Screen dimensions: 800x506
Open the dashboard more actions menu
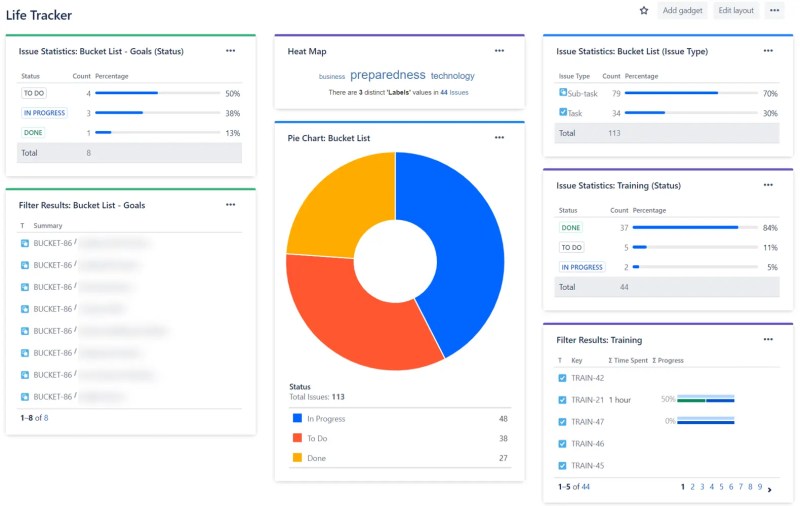pos(774,10)
